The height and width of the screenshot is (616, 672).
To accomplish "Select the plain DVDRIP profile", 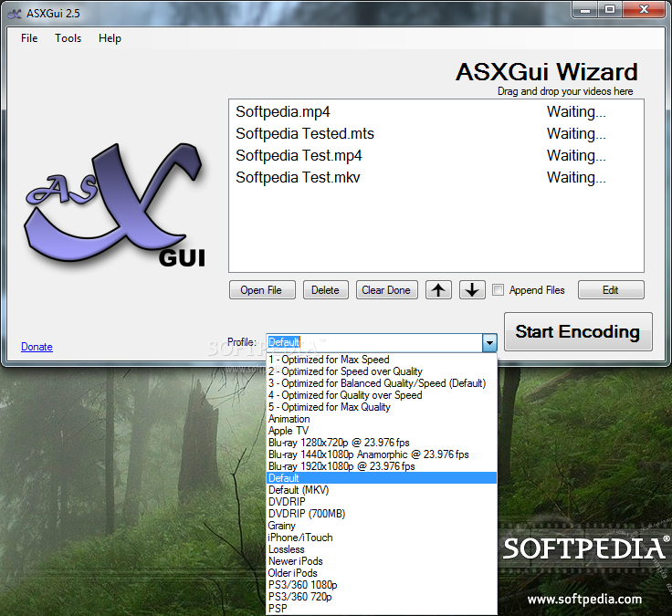I will tap(382, 502).
